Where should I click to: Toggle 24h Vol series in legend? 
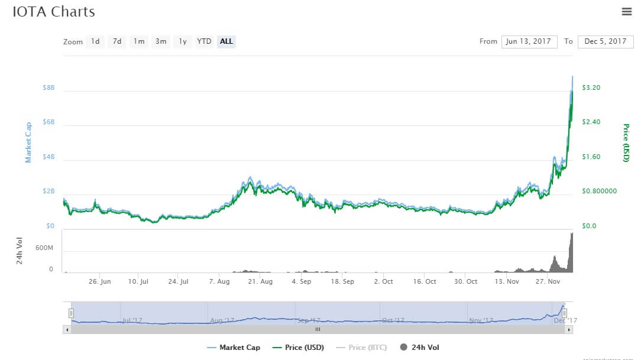pyautogui.click(x=419, y=347)
